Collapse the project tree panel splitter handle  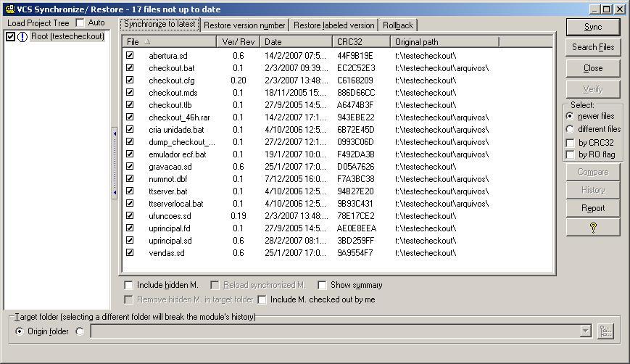[115, 163]
